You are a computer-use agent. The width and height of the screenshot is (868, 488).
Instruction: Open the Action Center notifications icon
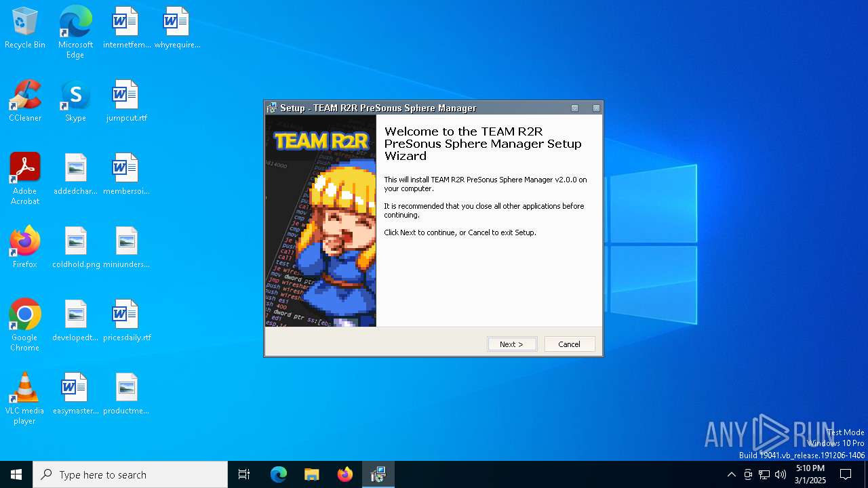click(x=846, y=474)
